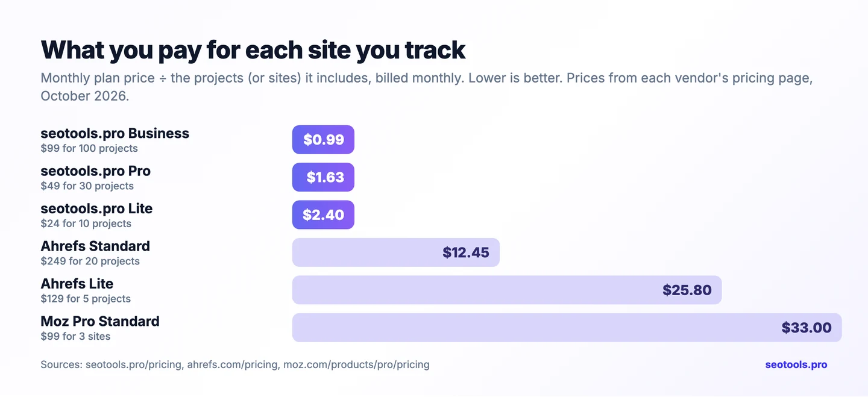This screenshot has height=397, width=868.
Task: Click the seotools.pro Business label
Action: (115, 133)
